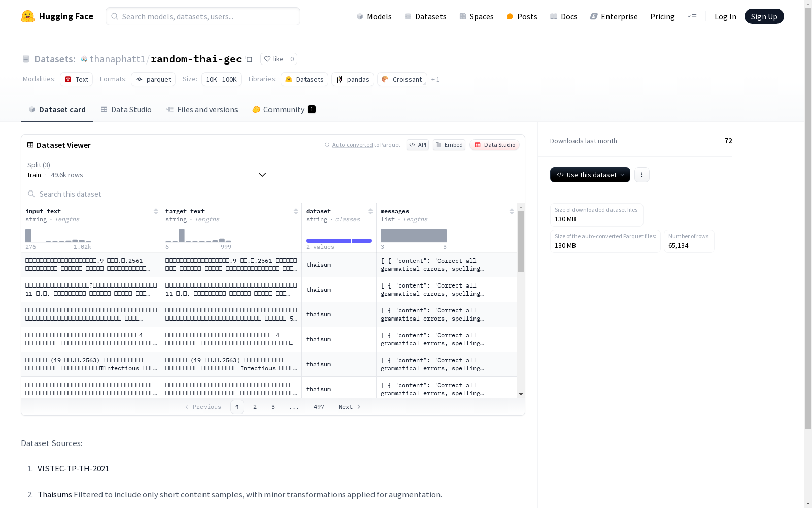812x508 pixels.
Task: Open the API button in Dataset Viewer
Action: click(418, 145)
